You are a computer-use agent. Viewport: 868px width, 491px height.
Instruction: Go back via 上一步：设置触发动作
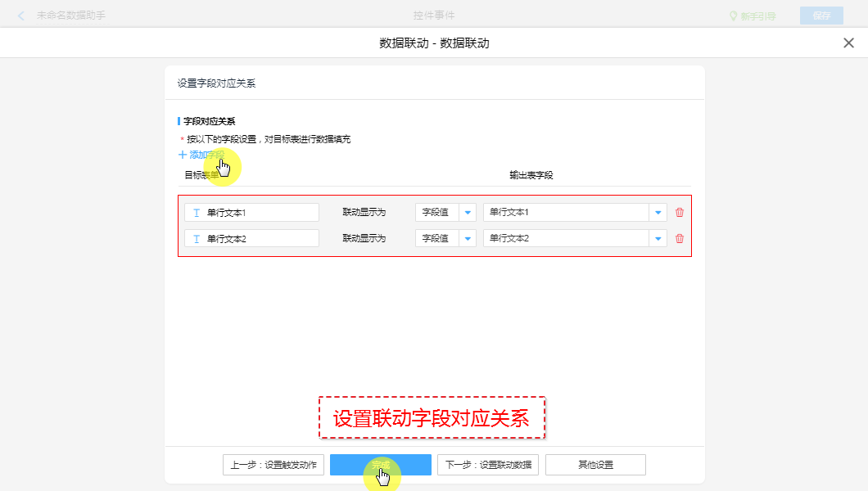pos(274,465)
